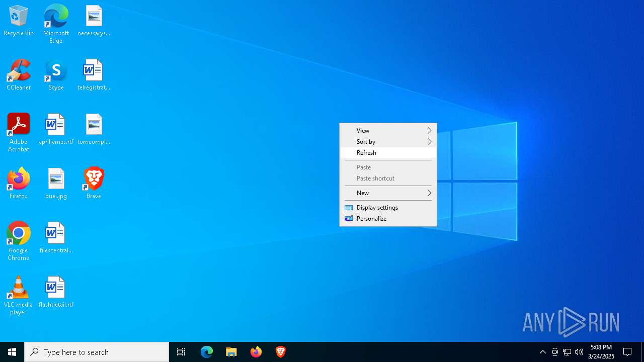Open File Explorer from the taskbar
644x362 pixels.
coord(231,352)
